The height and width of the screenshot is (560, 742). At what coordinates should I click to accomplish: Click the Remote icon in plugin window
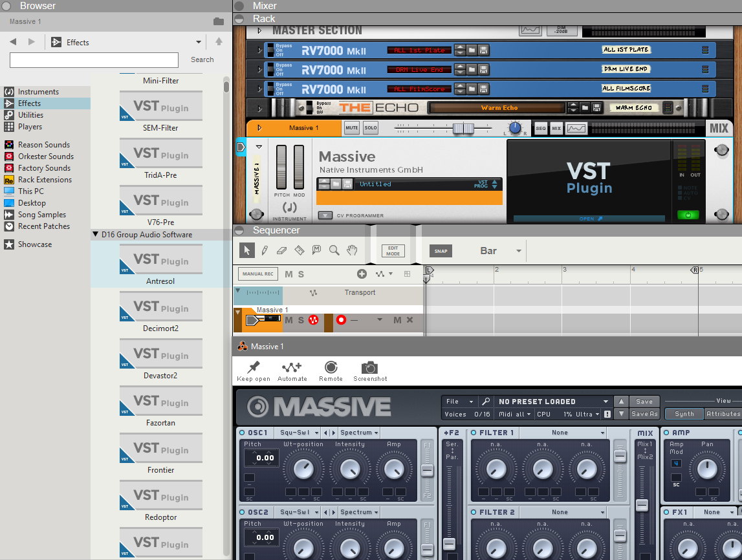pyautogui.click(x=331, y=368)
